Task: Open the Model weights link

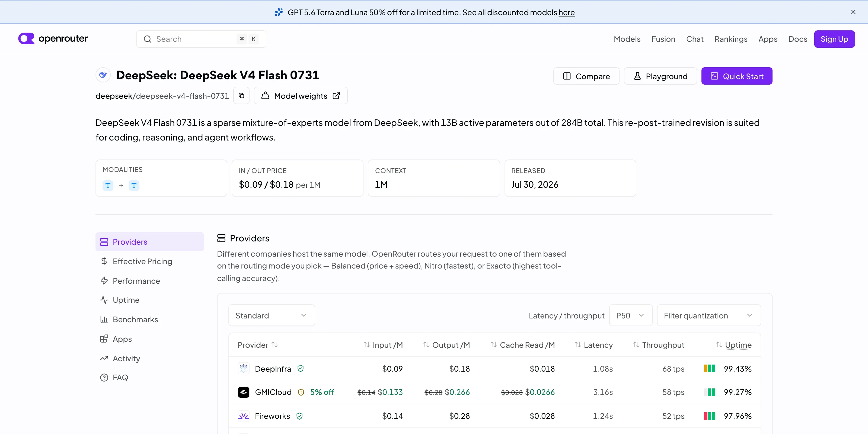Action: pyautogui.click(x=301, y=96)
